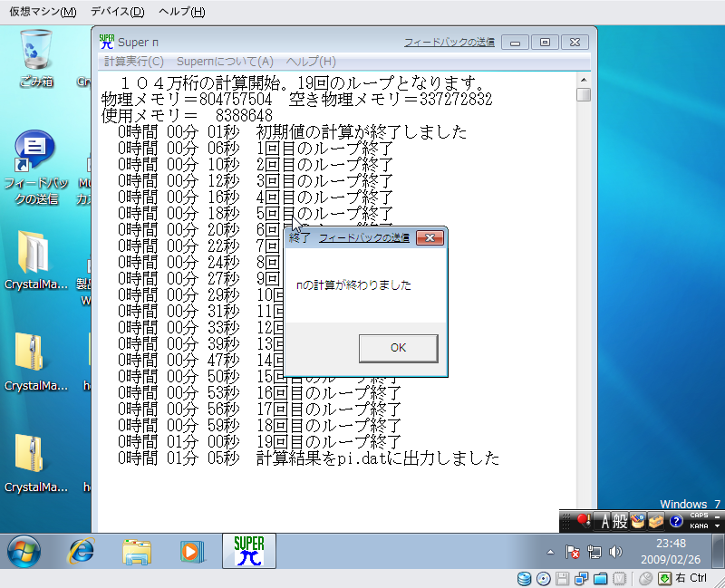Toggle KANA on the IME language bar
The image size is (725, 588).
(x=699, y=526)
